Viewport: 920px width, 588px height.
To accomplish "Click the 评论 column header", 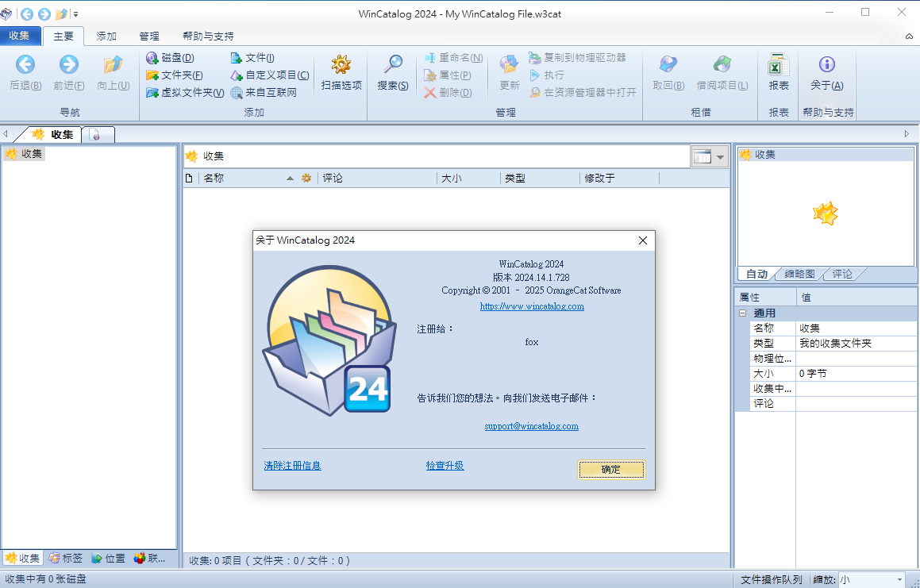I will click(x=377, y=178).
